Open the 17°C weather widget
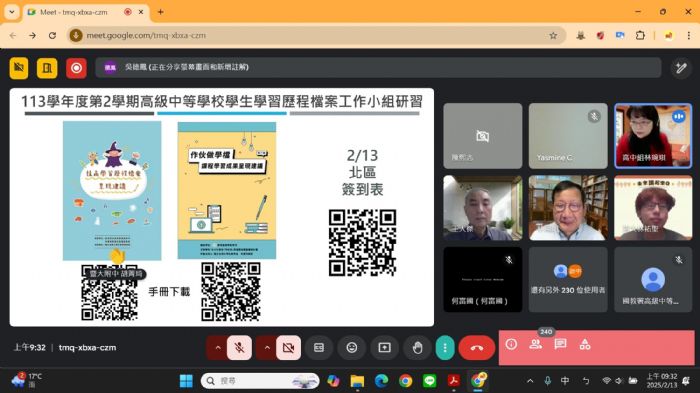 [27, 380]
